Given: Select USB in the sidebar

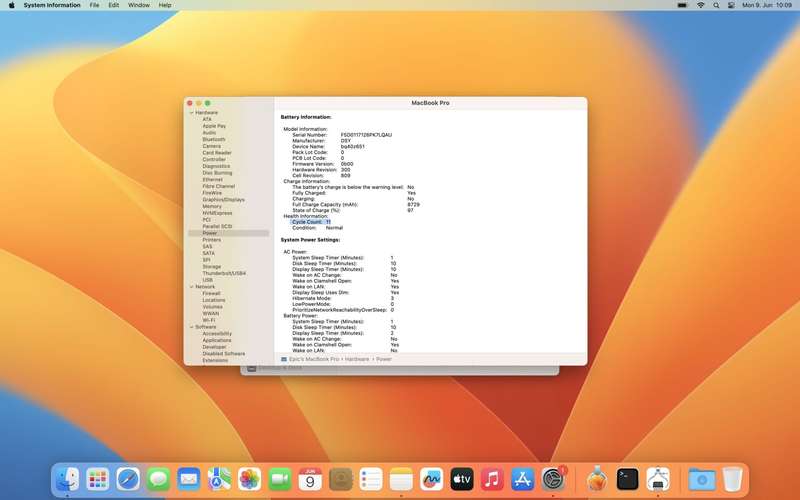Looking at the screenshot, I should point(208,280).
